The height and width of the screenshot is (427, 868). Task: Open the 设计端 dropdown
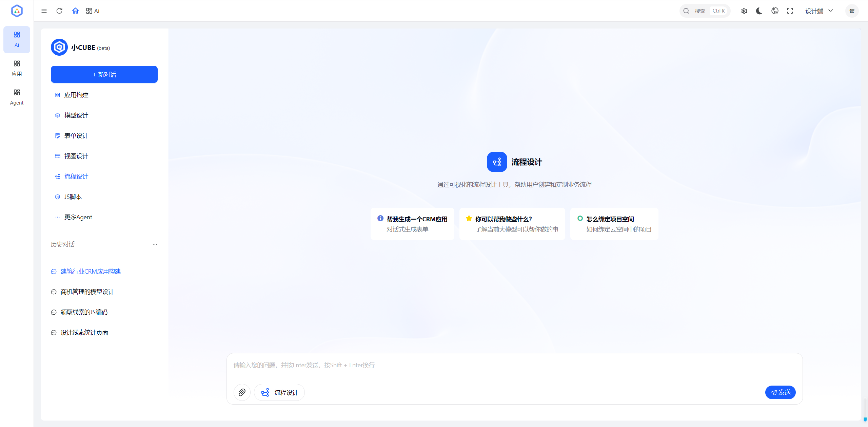point(818,11)
